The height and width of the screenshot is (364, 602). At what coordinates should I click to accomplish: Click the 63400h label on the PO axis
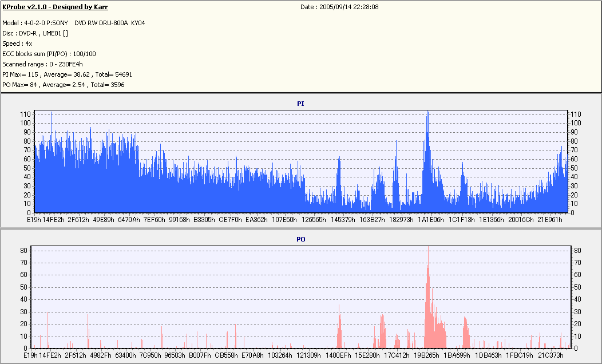coord(125,355)
